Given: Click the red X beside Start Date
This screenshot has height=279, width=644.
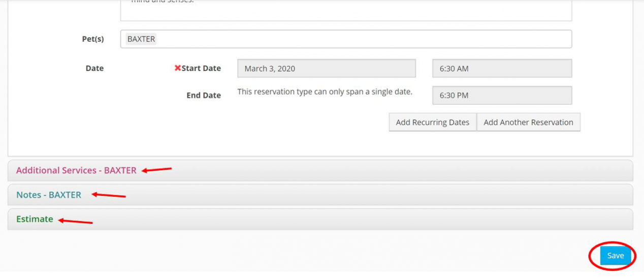Looking at the screenshot, I should [178, 68].
